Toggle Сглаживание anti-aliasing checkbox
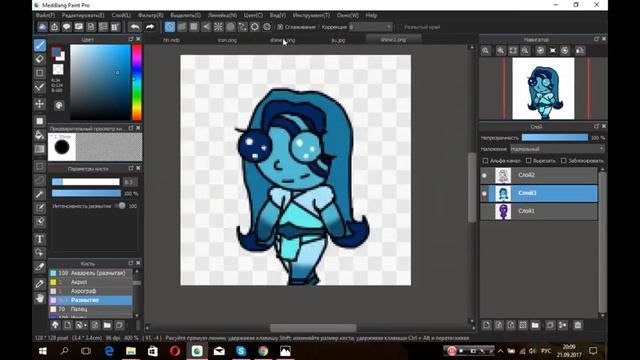The height and width of the screenshot is (360, 640). pos(280,27)
